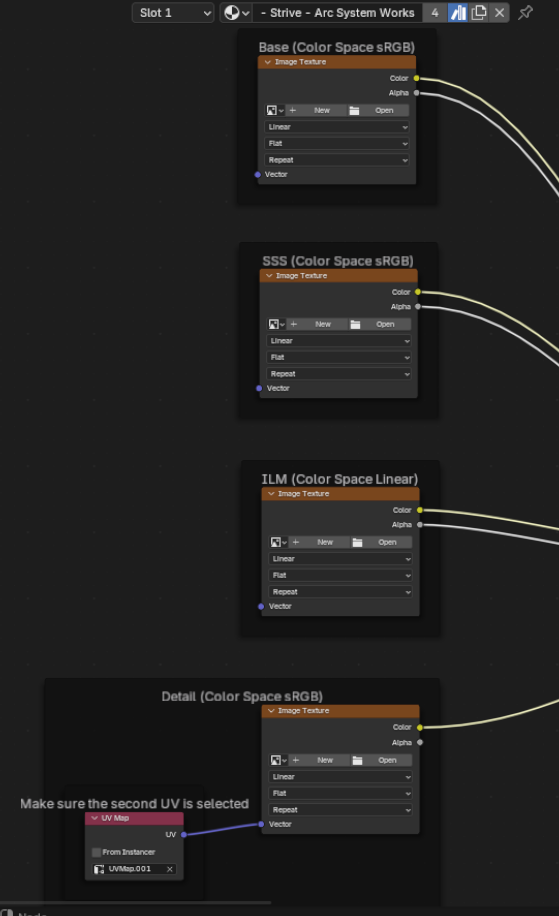This screenshot has height=916, width=559.
Task: Clear UVMap.001 selection with X
Action: pyautogui.click(x=169, y=869)
